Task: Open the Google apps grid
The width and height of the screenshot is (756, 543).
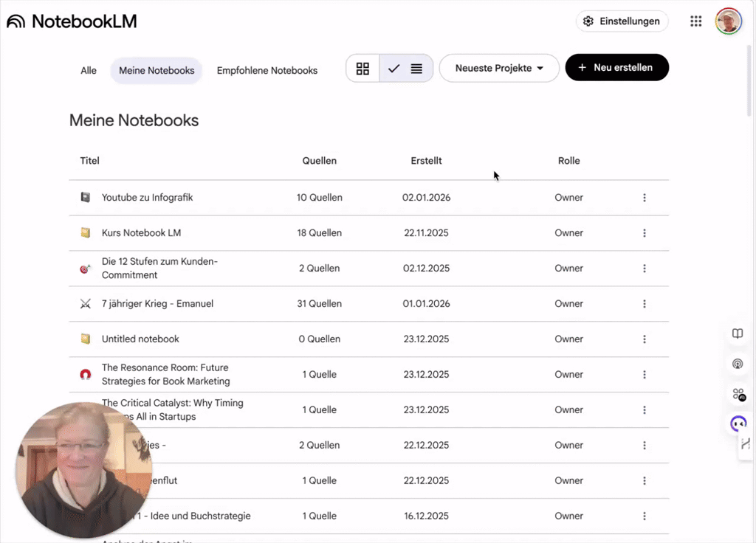Action: click(x=695, y=21)
